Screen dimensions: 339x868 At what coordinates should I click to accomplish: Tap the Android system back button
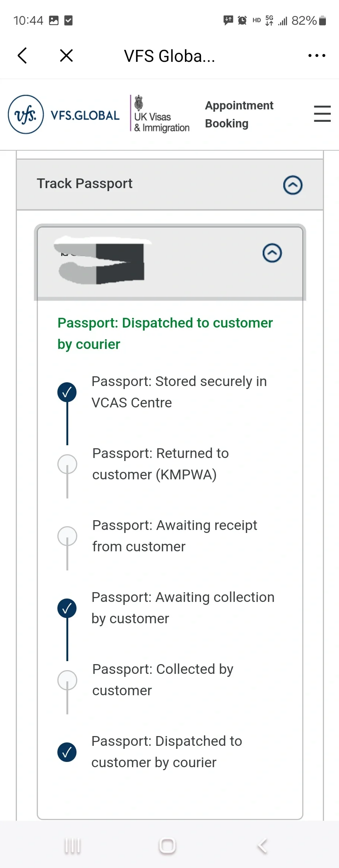click(262, 846)
